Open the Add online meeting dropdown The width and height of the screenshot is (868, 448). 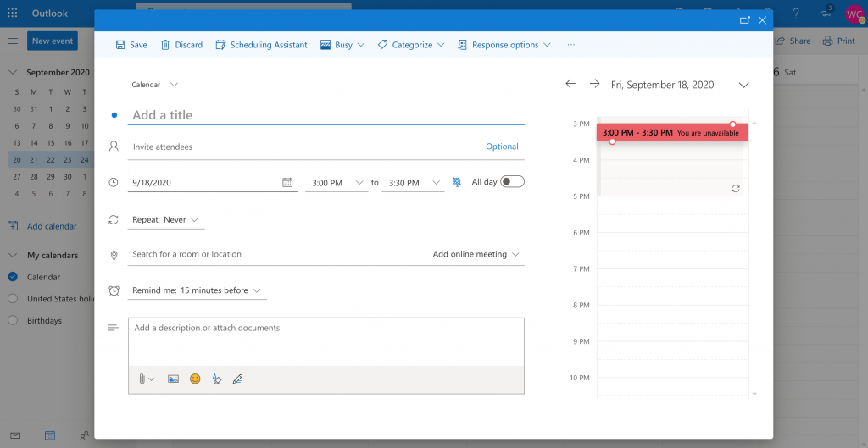tap(476, 254)
